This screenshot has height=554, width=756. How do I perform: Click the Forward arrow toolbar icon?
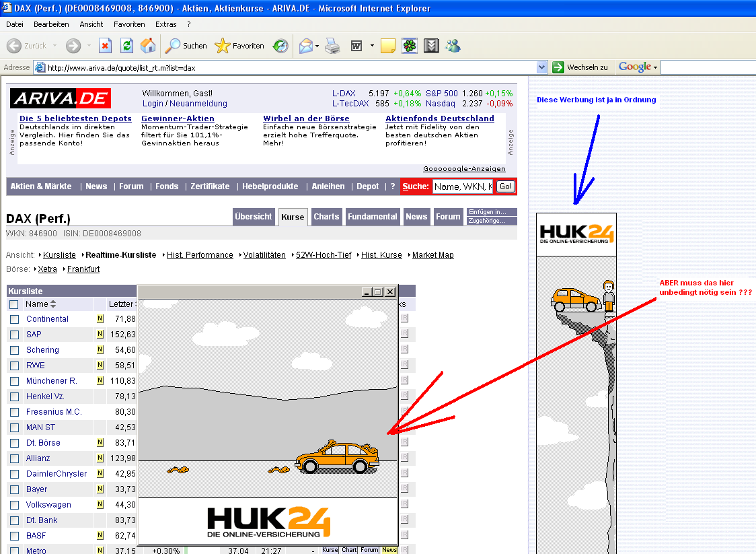click(x=73, y=46)
